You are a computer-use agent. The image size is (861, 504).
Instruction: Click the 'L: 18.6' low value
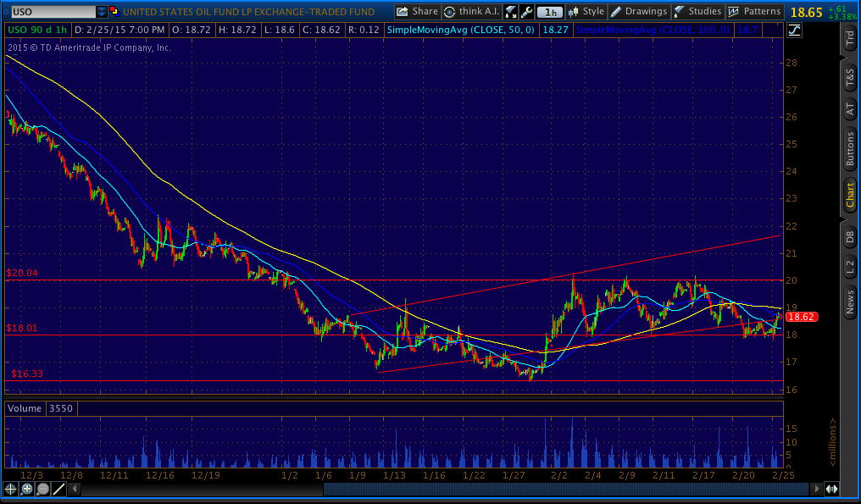pos(279,30)
